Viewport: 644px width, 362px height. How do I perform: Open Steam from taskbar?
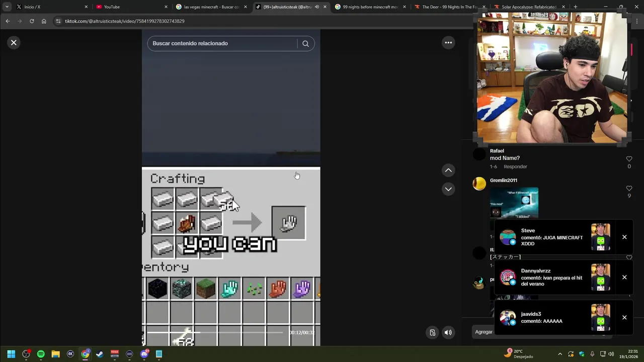pyautogui.click(x=100, y=354)
